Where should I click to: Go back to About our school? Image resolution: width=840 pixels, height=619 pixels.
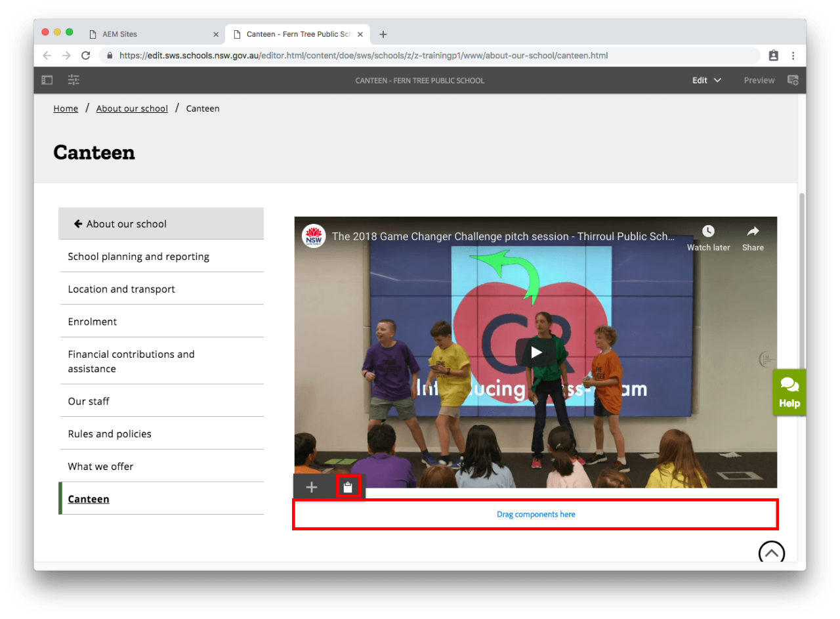click(x=161, y=224)
